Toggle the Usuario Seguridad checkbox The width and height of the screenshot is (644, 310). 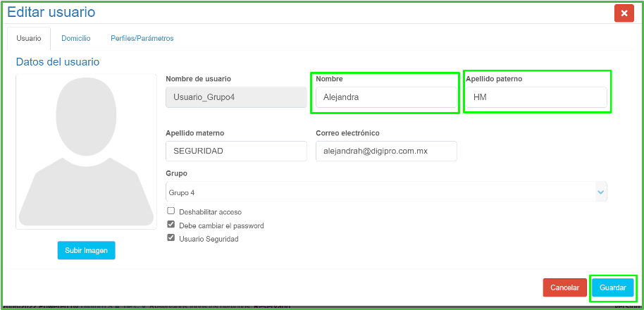click(x=171, y=238)
